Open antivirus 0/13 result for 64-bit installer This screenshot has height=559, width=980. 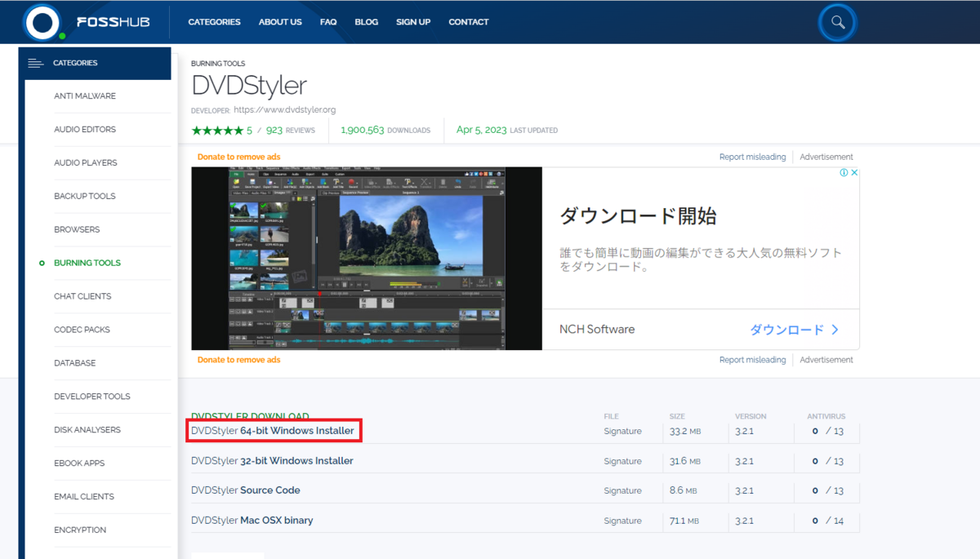828,431
